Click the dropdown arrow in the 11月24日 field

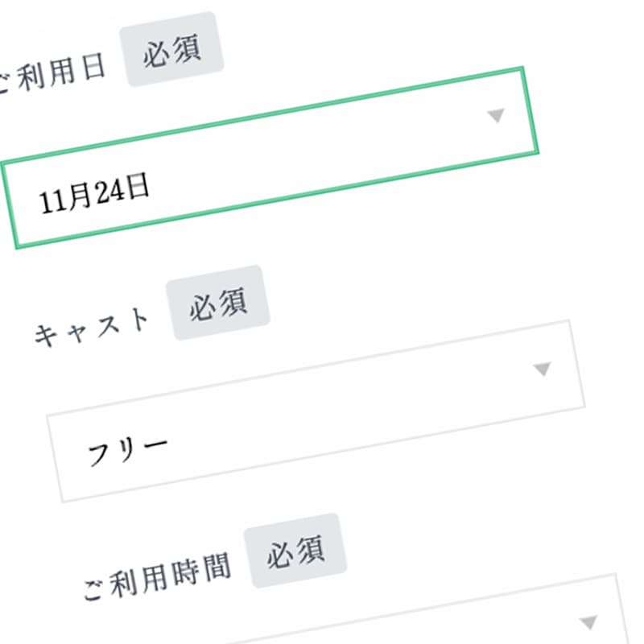point(496,116)
